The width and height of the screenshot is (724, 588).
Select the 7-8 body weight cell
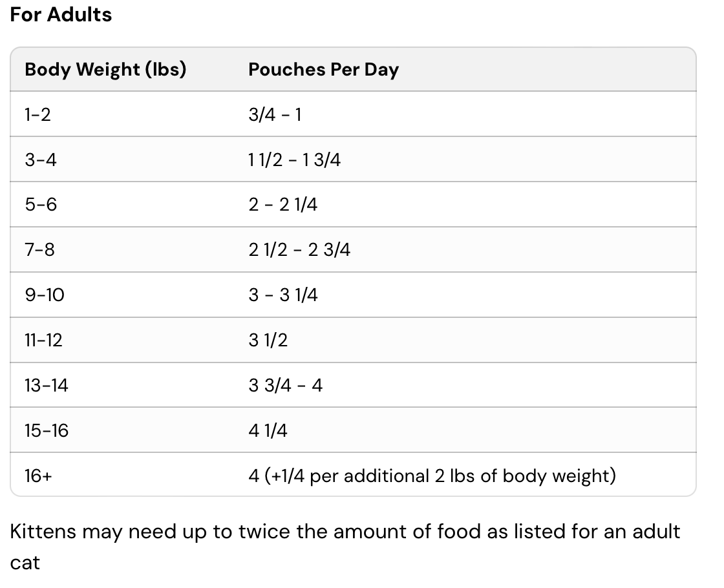[x=40, y=249]
